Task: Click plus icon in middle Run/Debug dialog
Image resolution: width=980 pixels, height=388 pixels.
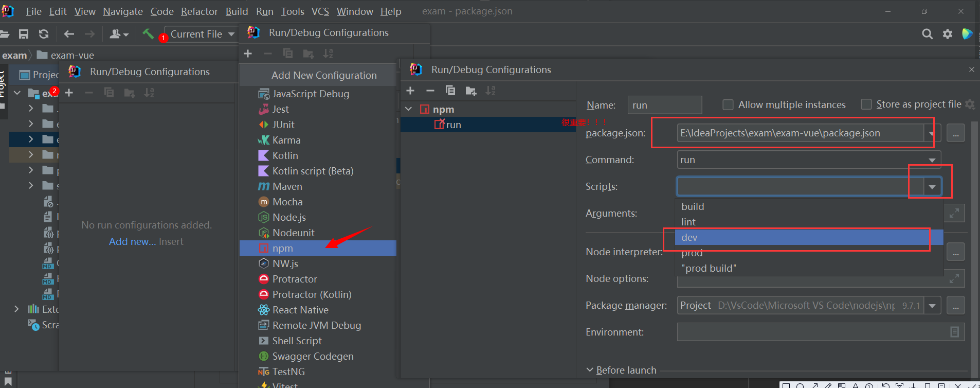Action: (248, 54)
